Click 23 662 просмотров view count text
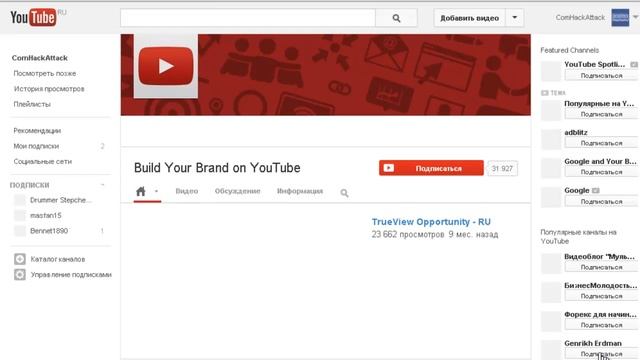The image size is (640, 360). click(408, 235)
